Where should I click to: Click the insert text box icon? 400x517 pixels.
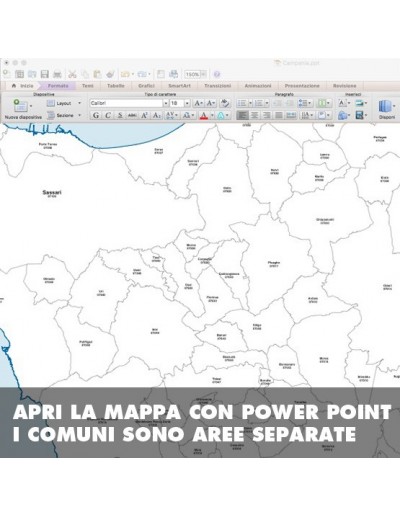343,103
